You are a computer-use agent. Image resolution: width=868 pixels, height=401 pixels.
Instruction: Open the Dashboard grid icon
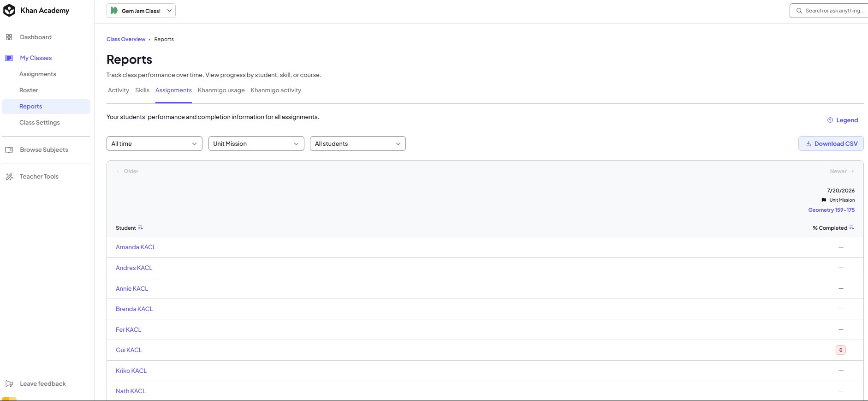9,37
